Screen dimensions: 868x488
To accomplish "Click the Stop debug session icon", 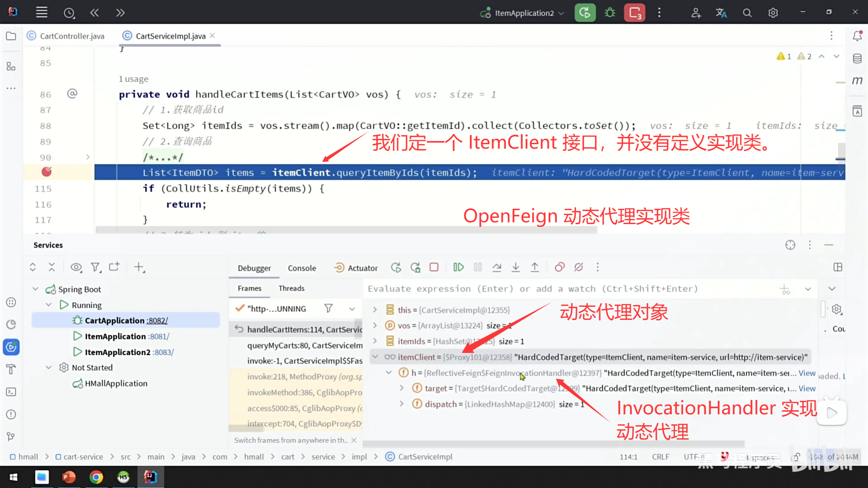I will pos(434,267).
